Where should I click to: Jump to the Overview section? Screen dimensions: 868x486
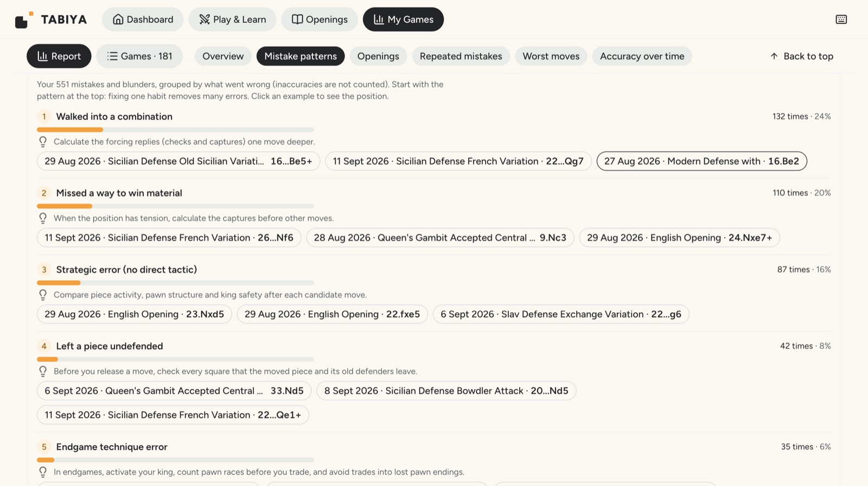223,56
